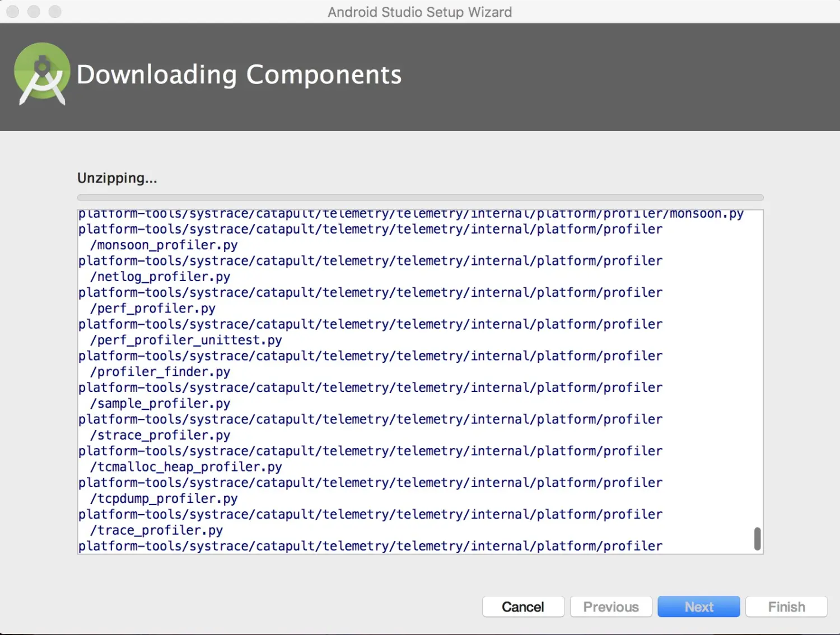Click the '/sample_profiler.py' log line
This screenshot has width=840, height=635.
[160, 404]
